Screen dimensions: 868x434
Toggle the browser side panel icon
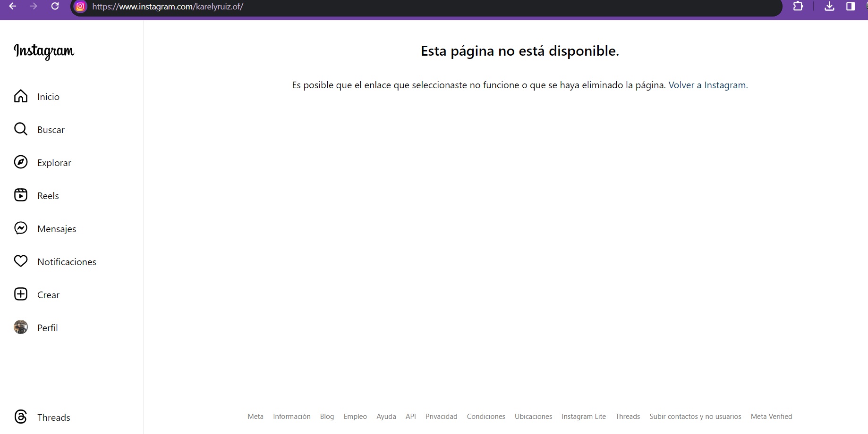851,6
